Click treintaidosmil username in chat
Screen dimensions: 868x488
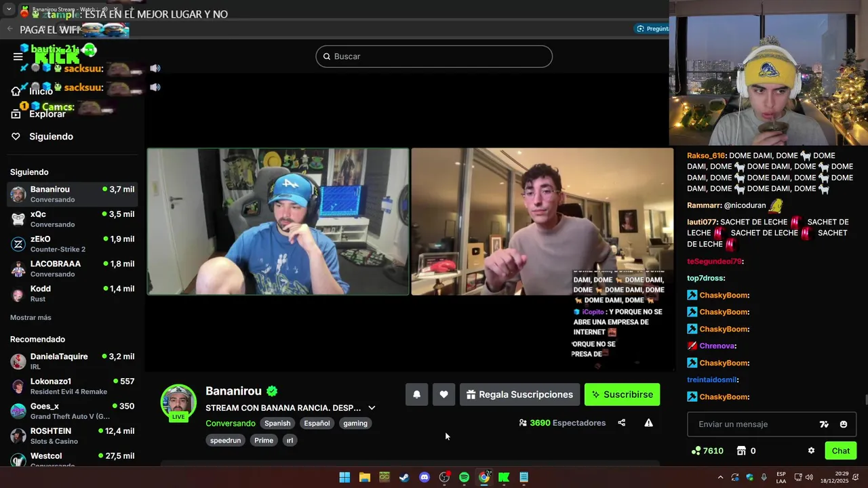711,380
